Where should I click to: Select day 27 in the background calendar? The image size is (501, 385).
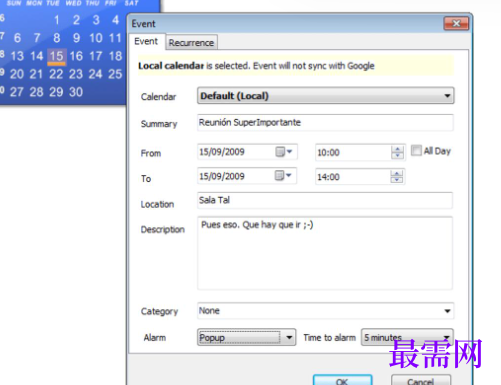(17, 92)
